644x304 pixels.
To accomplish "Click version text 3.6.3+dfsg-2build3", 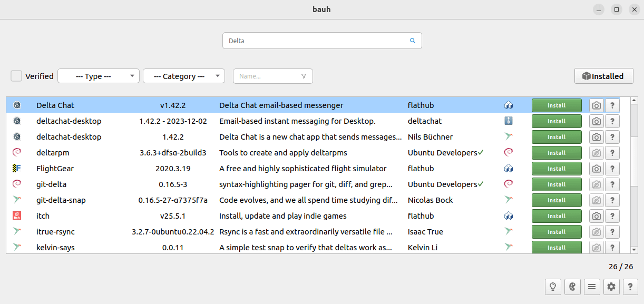I will tap(173, 153).
